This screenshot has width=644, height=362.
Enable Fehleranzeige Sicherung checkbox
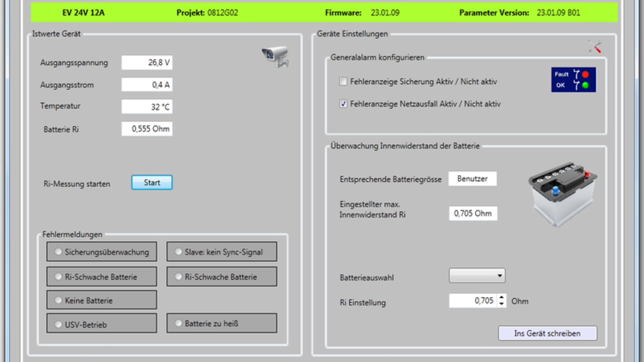[x=343, y=81]
